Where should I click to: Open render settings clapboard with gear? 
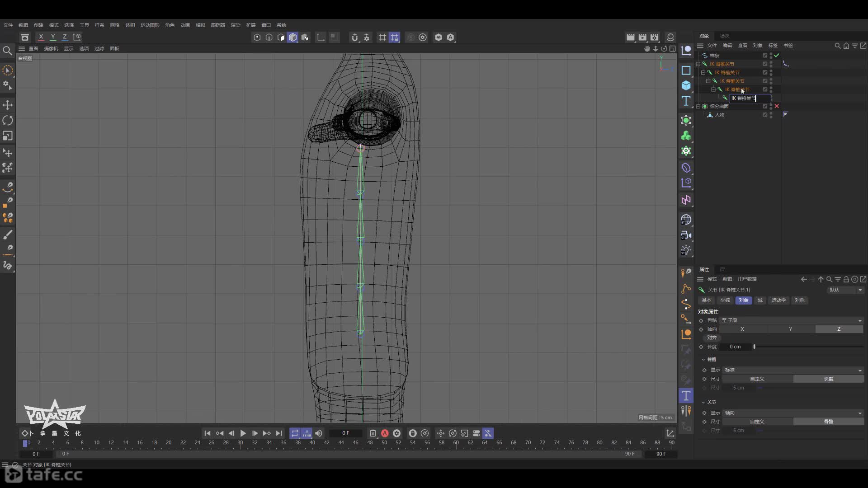pos(655,38)
